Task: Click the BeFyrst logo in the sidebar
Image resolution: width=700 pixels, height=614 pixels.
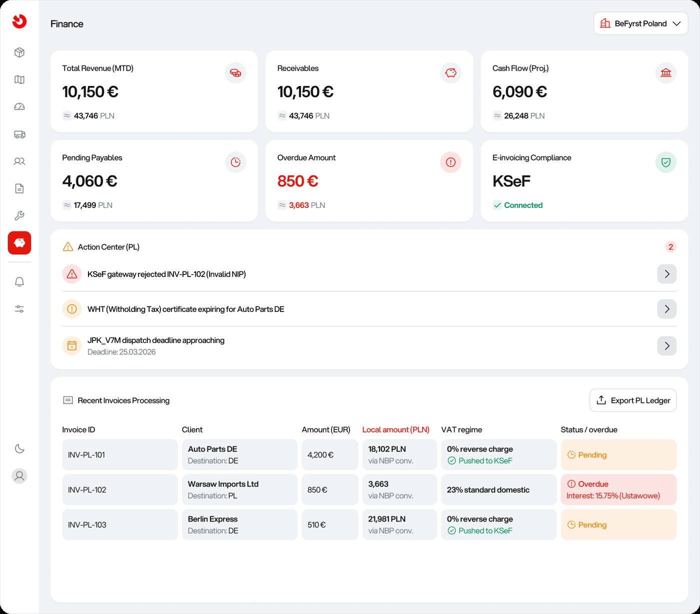Action: [19, 21]
